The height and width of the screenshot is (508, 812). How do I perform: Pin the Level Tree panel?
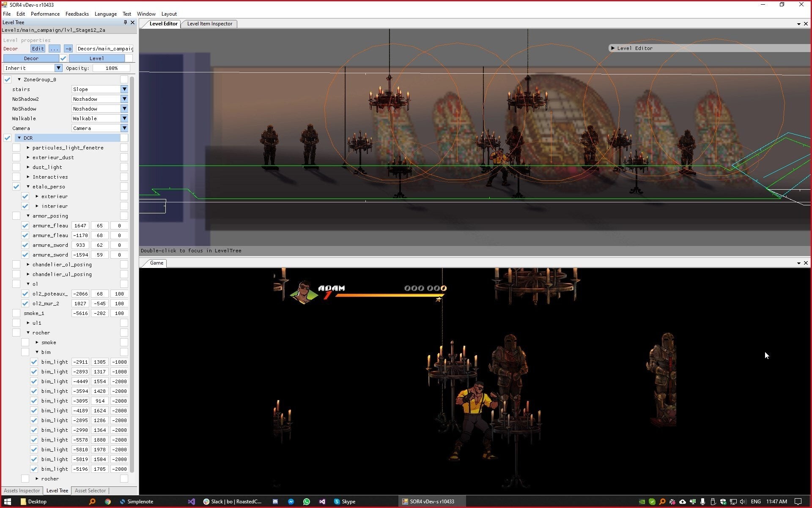click(x=125, y=22)
